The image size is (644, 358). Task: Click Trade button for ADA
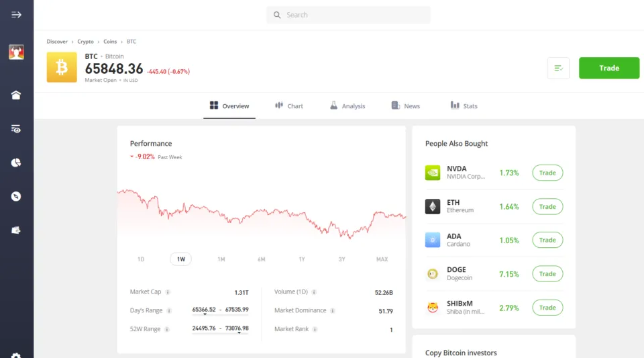pos(547,240)
